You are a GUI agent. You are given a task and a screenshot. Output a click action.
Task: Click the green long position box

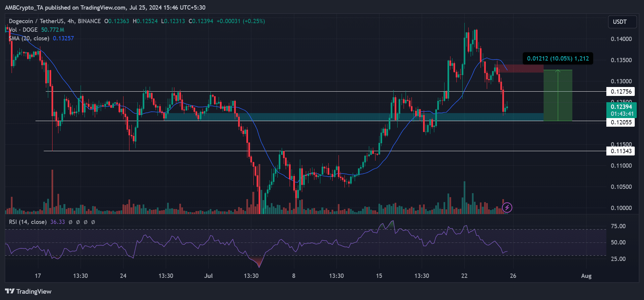coord(558,96)
